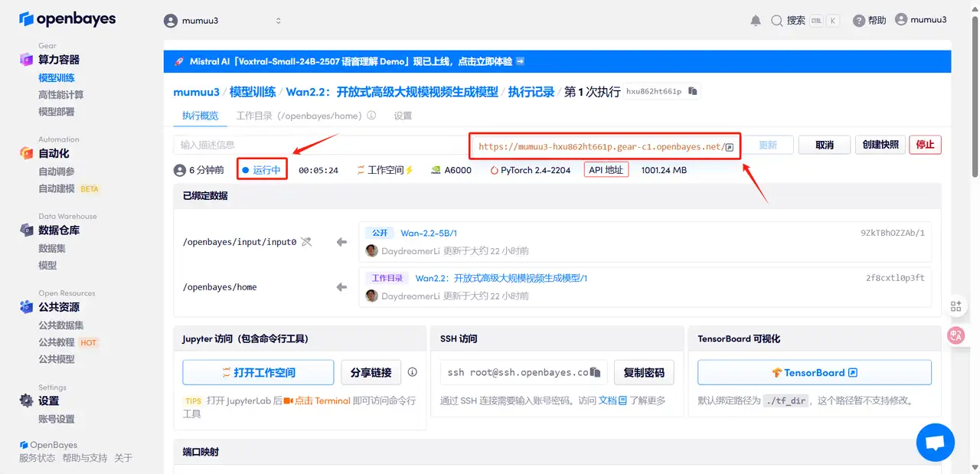Viewport: 980px width, 474px height.
Task: Click the API 地址 tag
Action: click(x=606, y=170)
